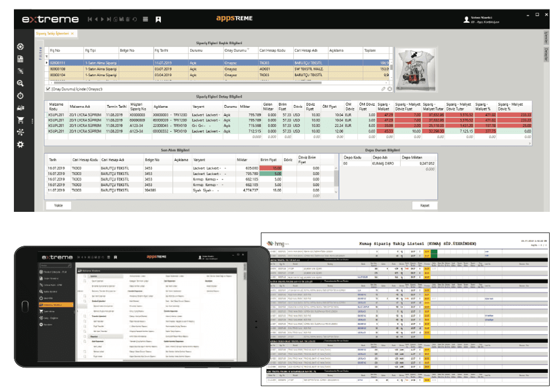Open the forklift warehouse module in sidebar
Viewport: 553px width, 392px height.
[x=21, y=108]
